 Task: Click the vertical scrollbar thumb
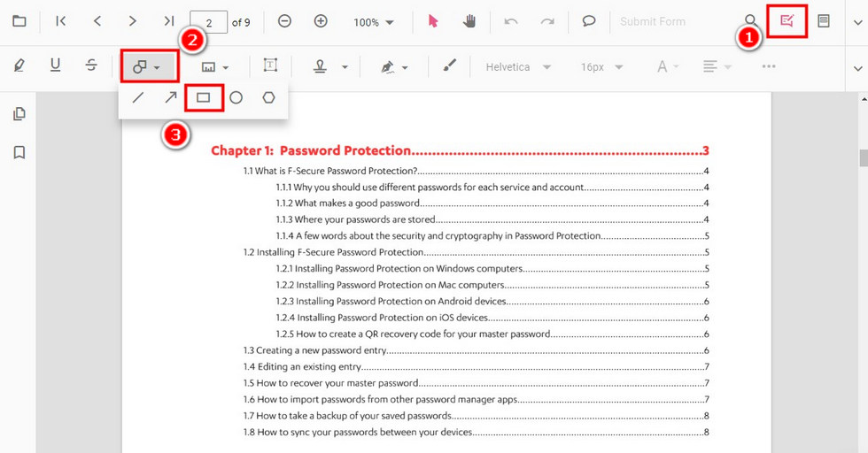(863, 157)
